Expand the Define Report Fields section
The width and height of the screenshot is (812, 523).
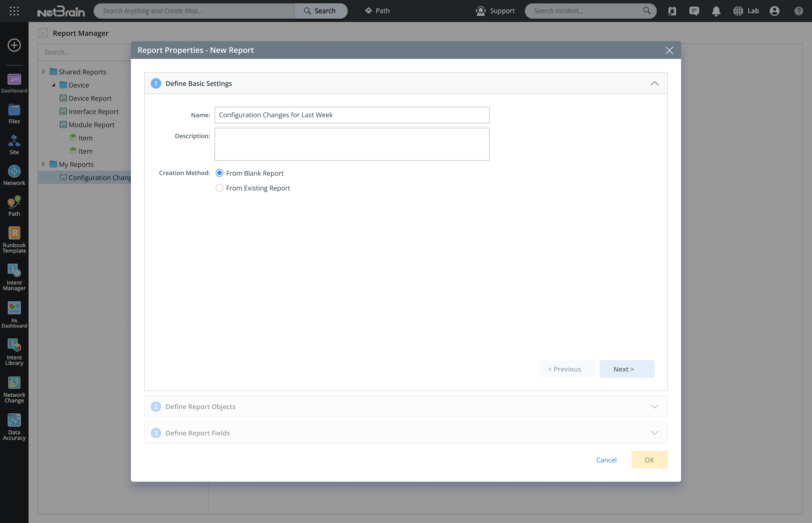coord(654,433)
